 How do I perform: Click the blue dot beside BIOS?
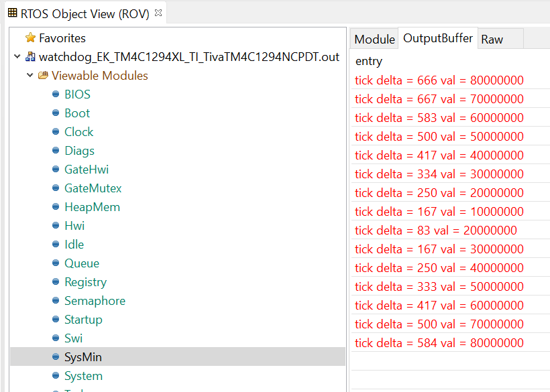56,94
